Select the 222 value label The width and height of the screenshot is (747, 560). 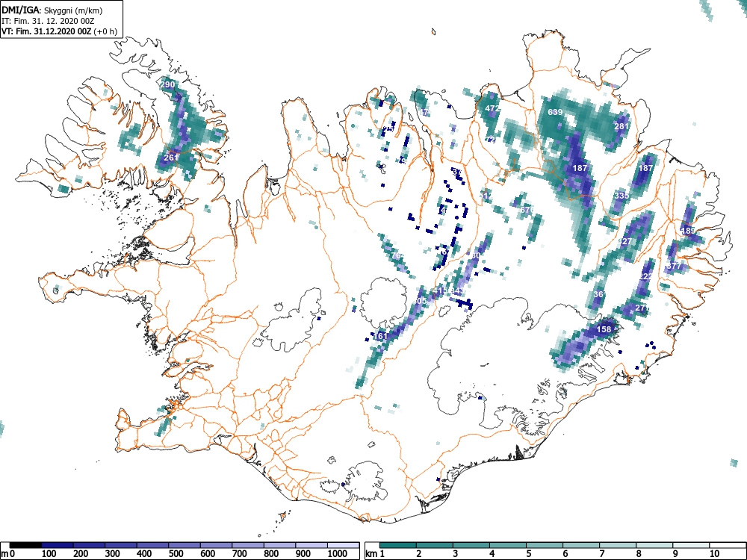pyautogui.click(x=645, y=276)
